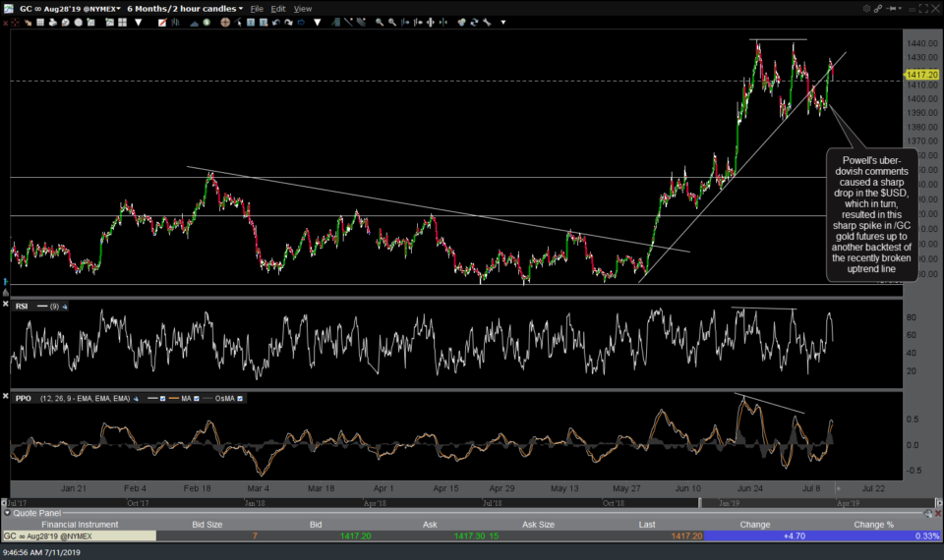Expand the white dropdown triangle after blue arrow

coord(318,23)
